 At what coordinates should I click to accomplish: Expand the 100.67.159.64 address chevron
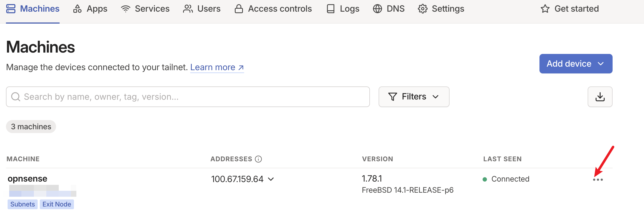[x=271, y=179]
